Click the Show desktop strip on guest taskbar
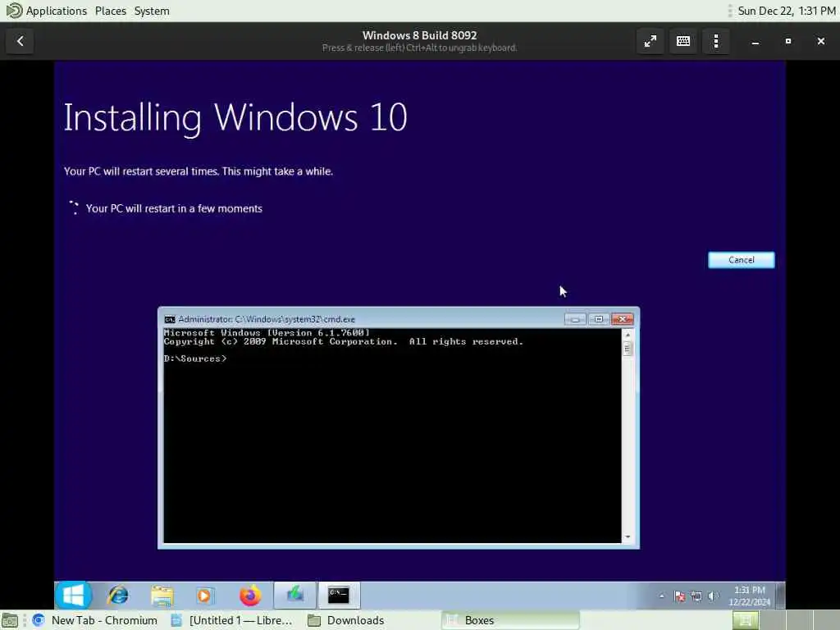840x630 pixels. click(781, 596)
